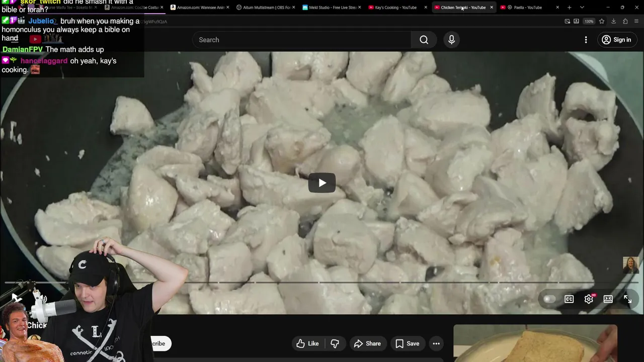Close the Chicken Teriyaki tab
644x362 pixels.
coord(492,8)
